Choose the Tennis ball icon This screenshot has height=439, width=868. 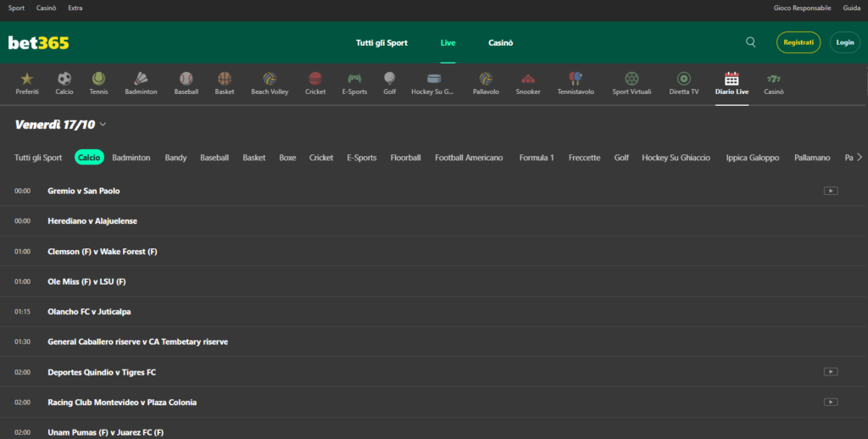(x=99, y=79)
